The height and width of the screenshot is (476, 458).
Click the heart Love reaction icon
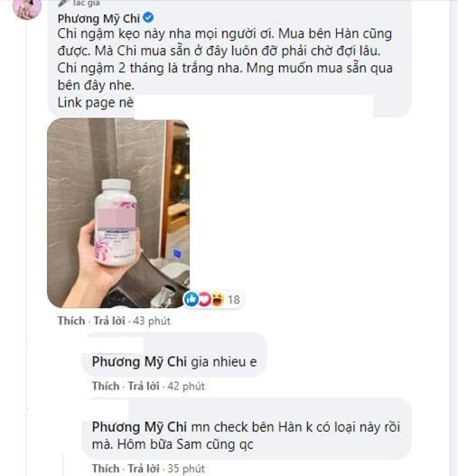[204, 299]
